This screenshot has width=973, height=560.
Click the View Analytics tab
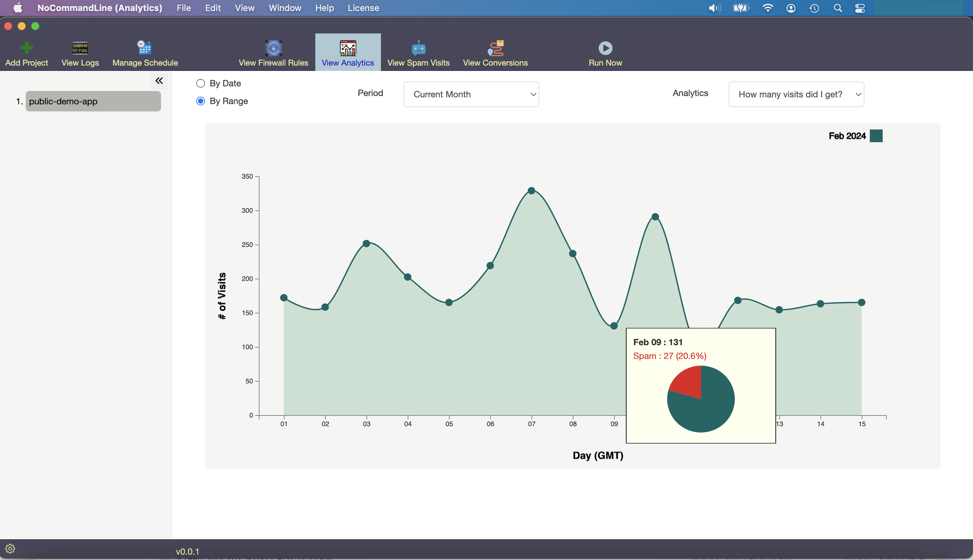click(347, 53)
